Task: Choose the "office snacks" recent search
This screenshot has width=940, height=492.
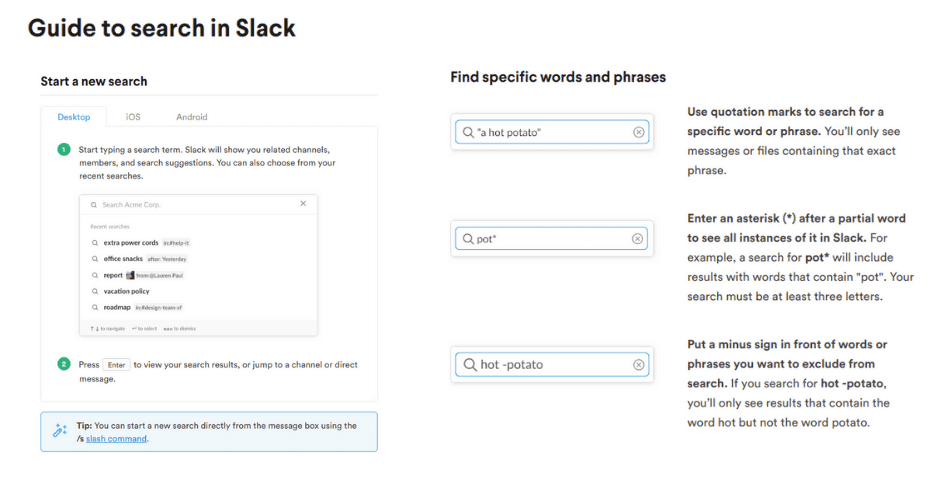Action: 126,259
